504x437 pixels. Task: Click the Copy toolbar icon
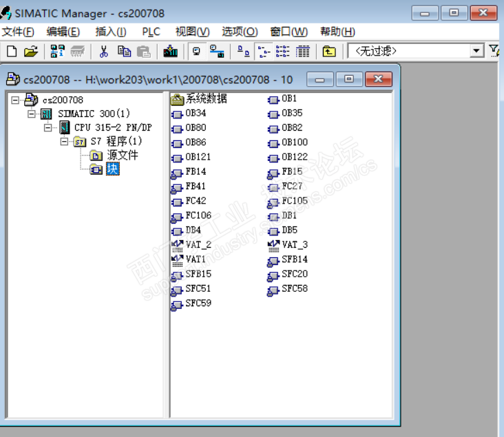click(124, 51)
